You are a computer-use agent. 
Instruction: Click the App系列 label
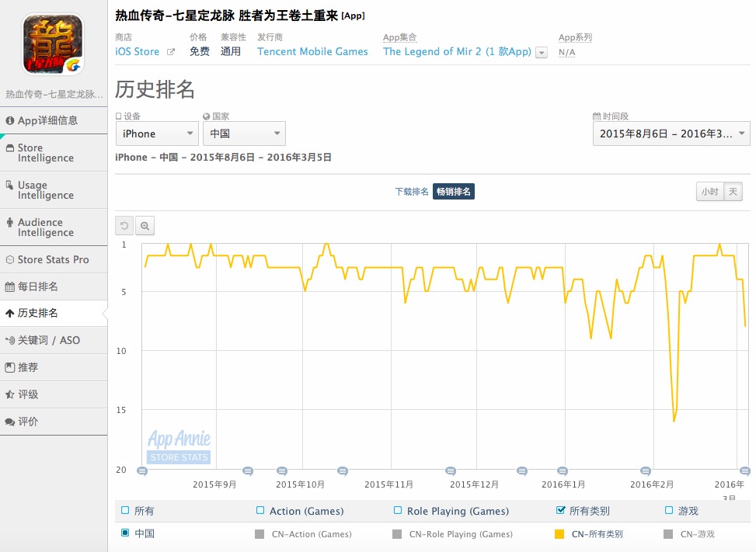[x=575, y=37]
